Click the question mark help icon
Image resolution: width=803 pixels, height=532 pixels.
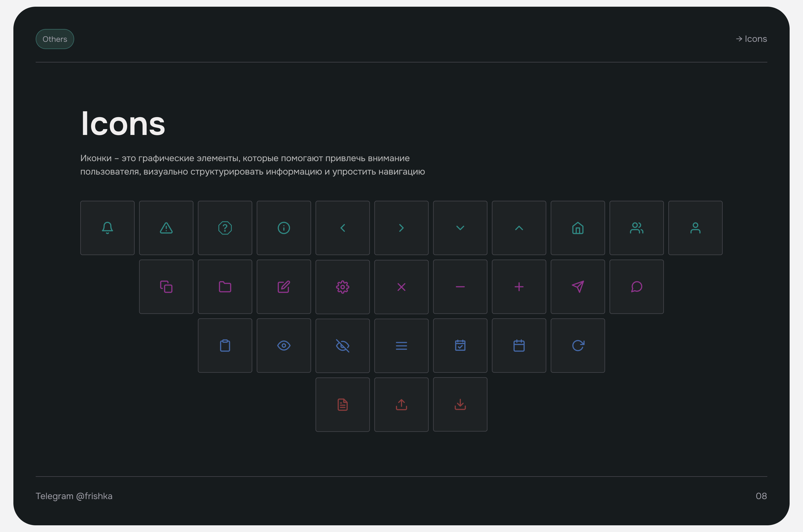(225, 228)
